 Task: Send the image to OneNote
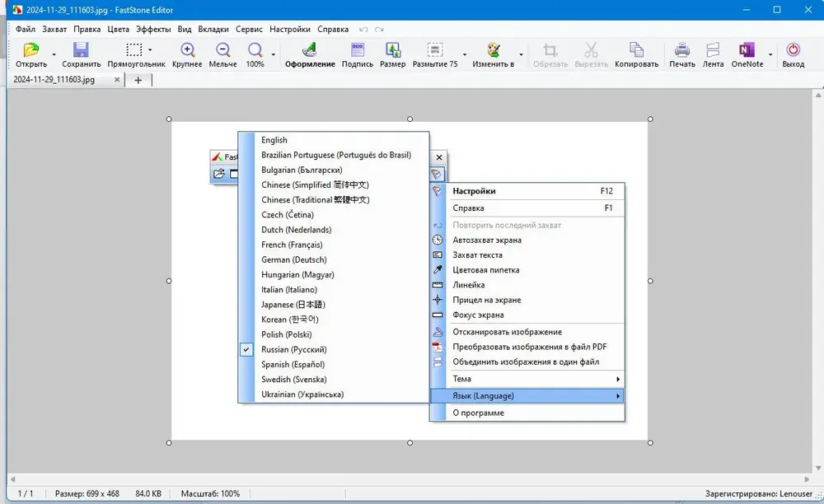747,50
